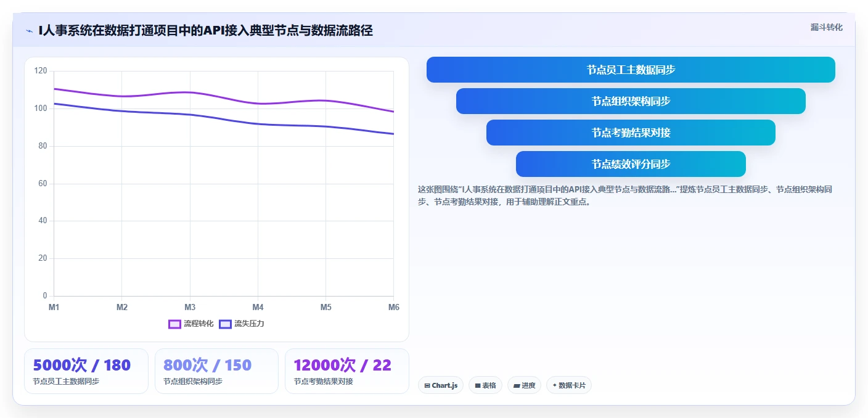The height and width of the screenshot is (418, 868).
Task: Click the 流失压力 legend label
Action: [x=249, y=324]
